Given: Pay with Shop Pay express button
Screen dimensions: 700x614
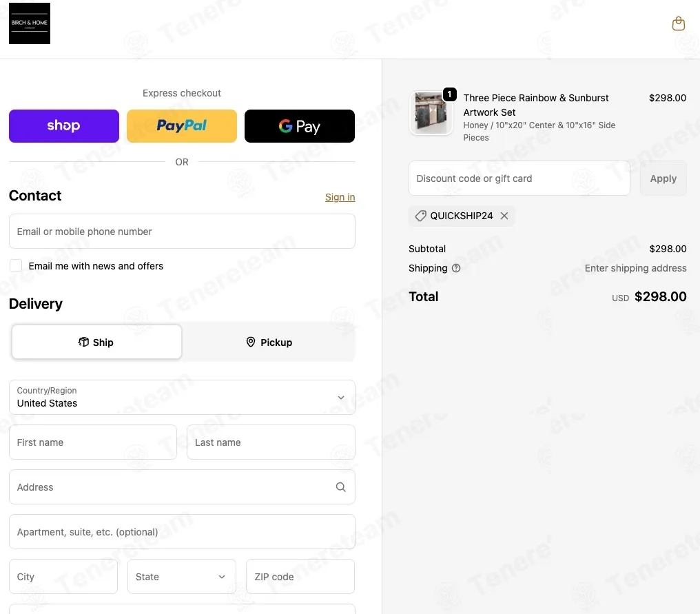Looking at the screenshot, I should click(64, 126).
